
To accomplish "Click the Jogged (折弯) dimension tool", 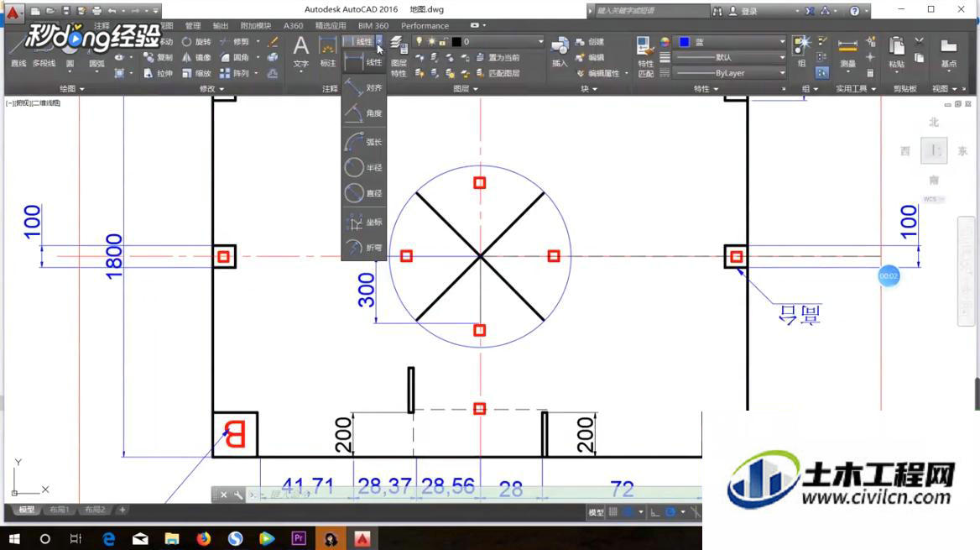I will tap(363, 248).
